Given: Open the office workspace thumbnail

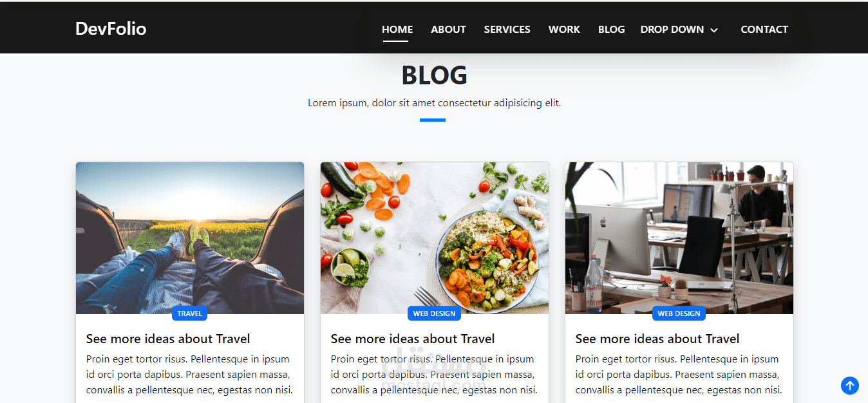Looking at the screenshot, I should [679, 238].
